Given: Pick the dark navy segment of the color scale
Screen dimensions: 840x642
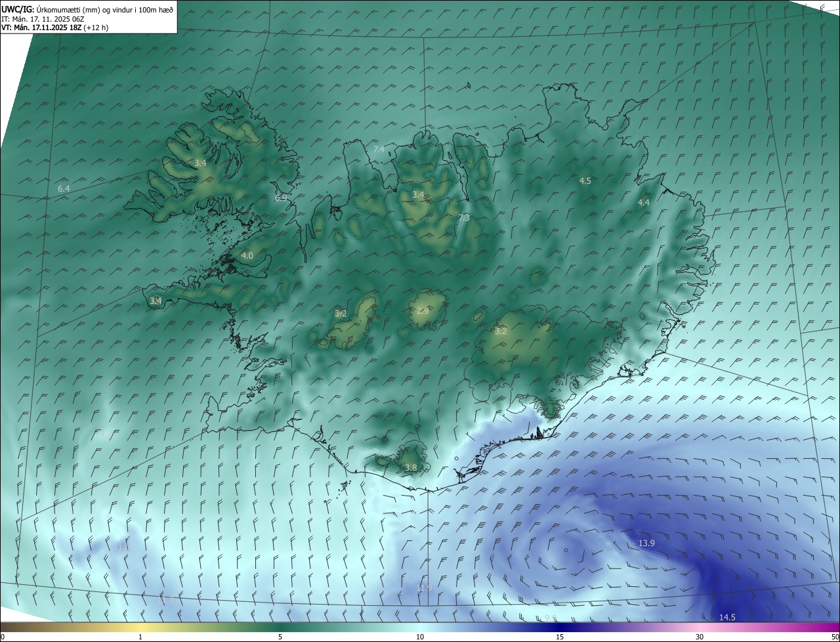Looking at the screenshot, I should coord(560,627).
